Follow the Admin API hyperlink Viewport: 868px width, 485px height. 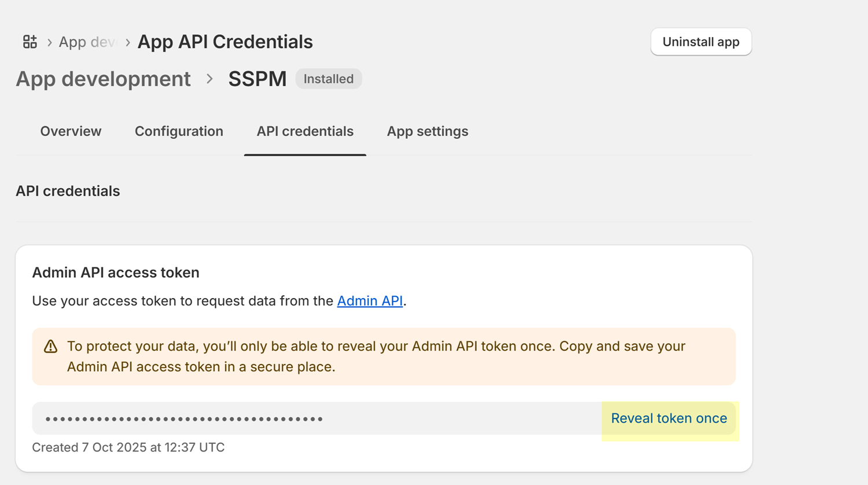click(369, 301)
